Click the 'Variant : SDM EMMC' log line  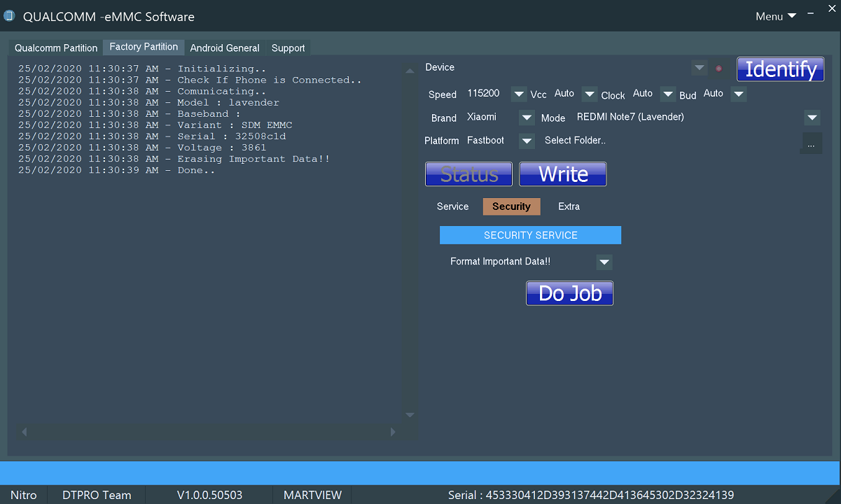click(155, 125)
